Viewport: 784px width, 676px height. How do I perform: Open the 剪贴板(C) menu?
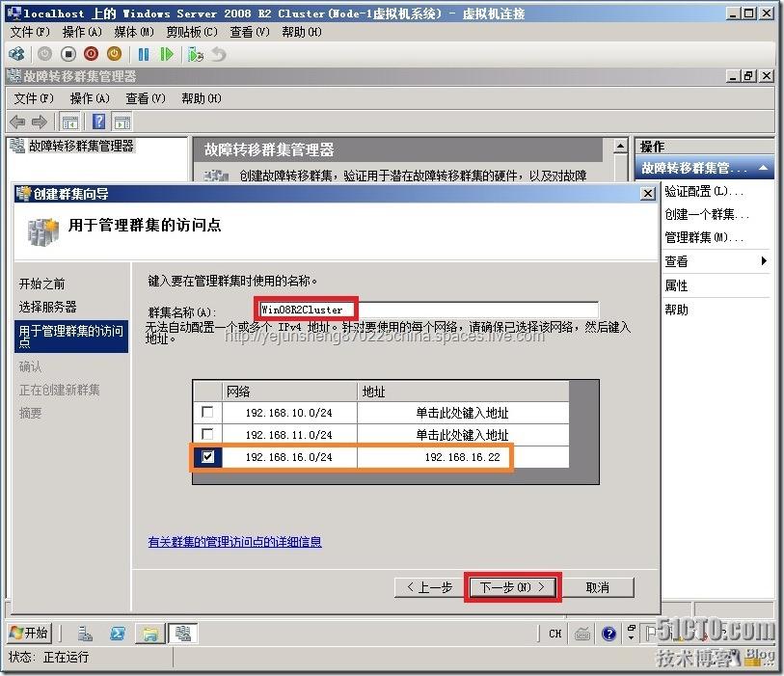[x=192, y=32]
